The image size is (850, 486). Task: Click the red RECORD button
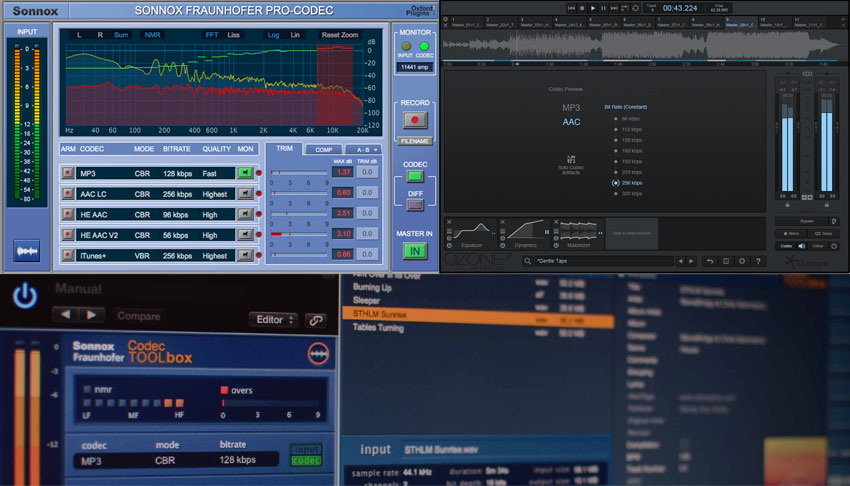pos(415,120)
